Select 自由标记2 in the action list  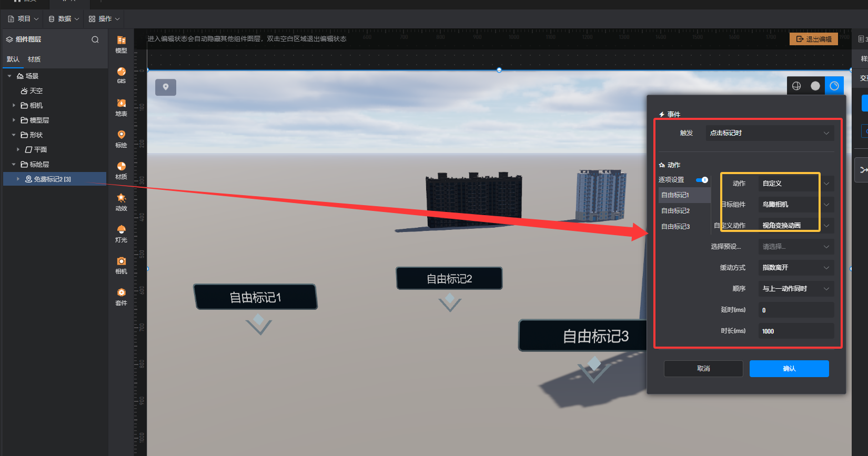(x=684, y=211)
